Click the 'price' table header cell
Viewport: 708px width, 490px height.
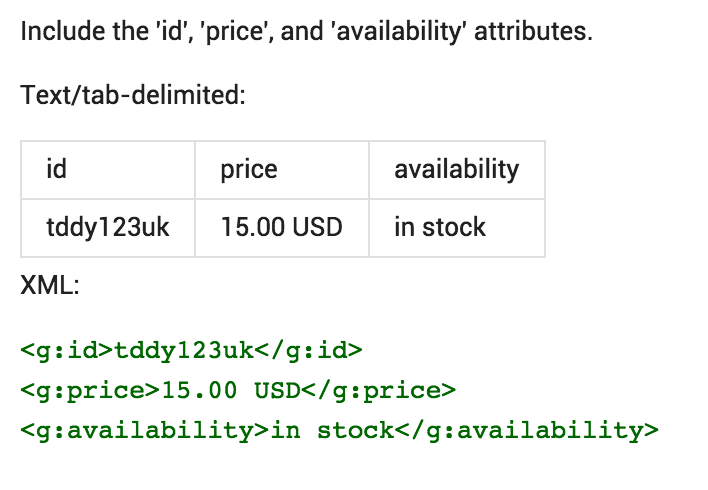coord(282,170)
